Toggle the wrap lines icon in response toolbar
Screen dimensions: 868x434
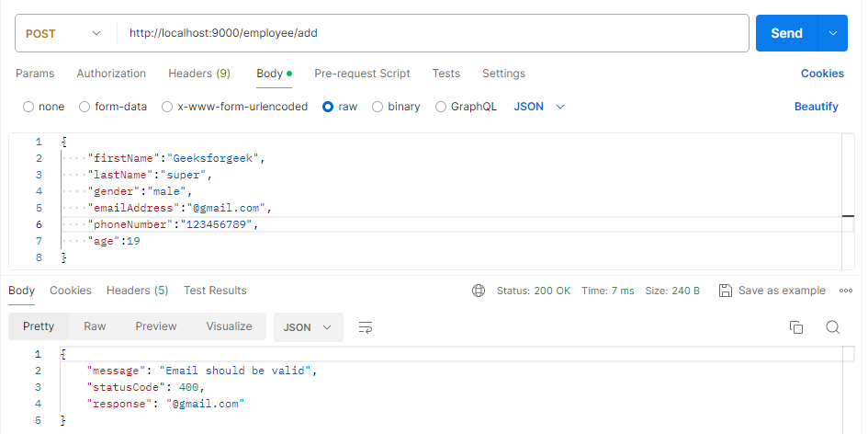click(366, 327)
